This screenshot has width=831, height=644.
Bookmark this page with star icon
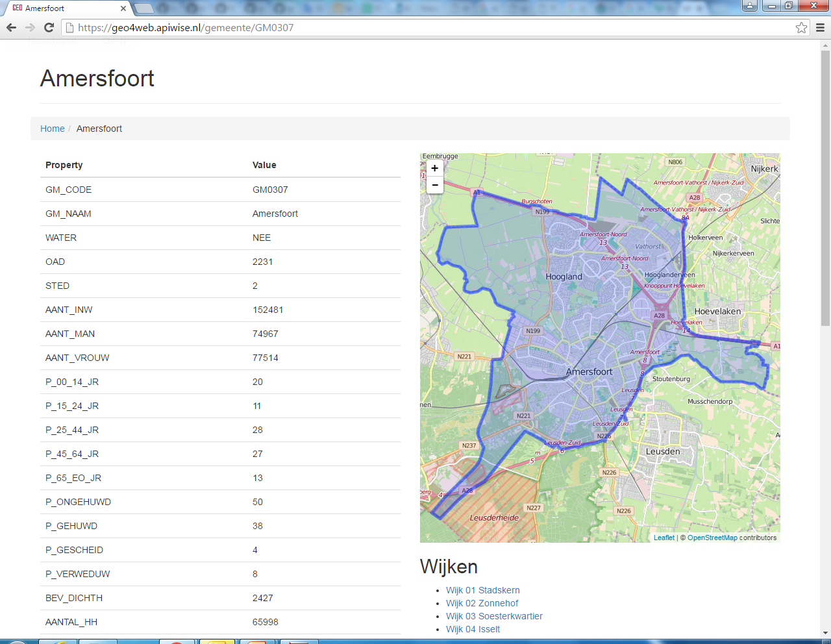[801, 27]
